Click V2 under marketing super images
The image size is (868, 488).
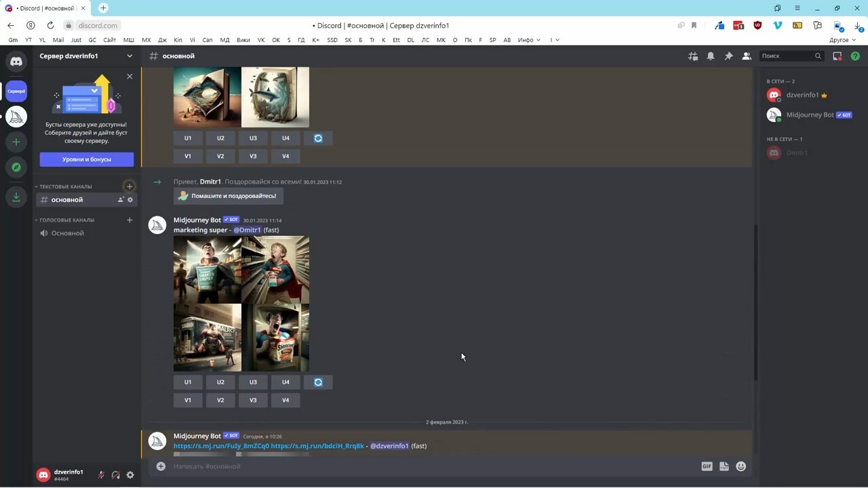click(x=220, y=401)
